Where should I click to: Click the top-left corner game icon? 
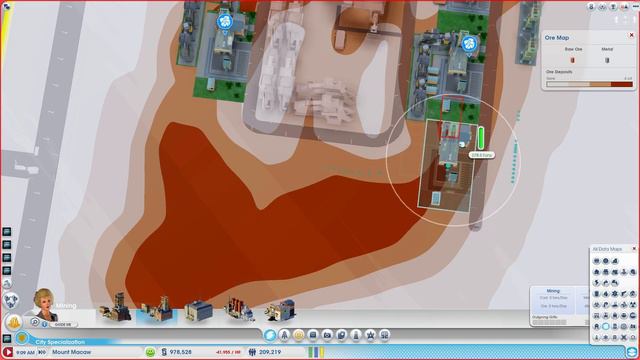(6, 6)
